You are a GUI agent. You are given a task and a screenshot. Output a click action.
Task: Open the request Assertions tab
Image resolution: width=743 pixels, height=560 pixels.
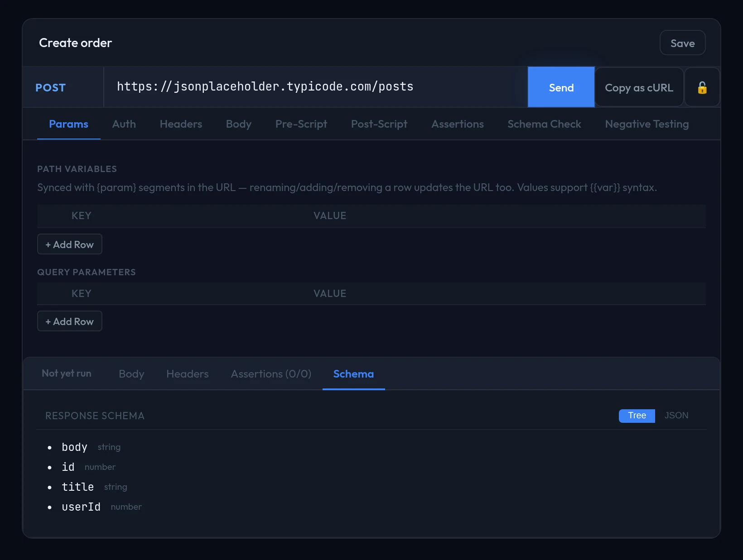pyautogui.click(x=457, y=124)
